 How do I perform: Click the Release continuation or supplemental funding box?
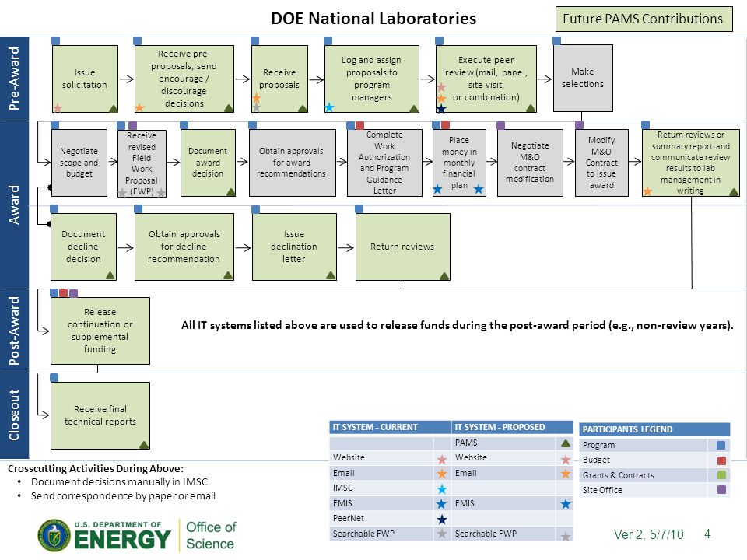pyautogui.click(x=100, y=331)
